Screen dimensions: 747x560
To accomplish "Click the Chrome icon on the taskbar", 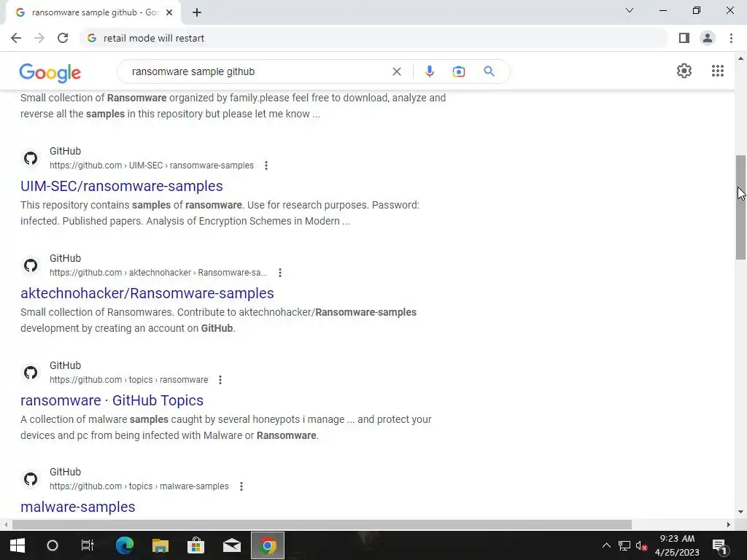I will 268,545.
